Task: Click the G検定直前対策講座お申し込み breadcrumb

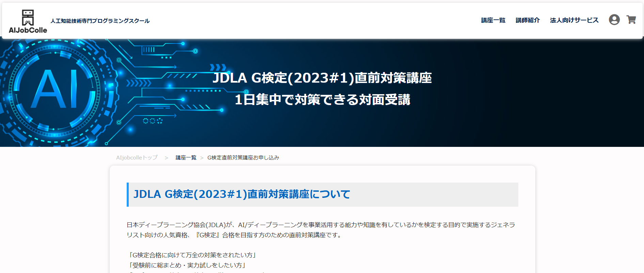Action: 243,158
